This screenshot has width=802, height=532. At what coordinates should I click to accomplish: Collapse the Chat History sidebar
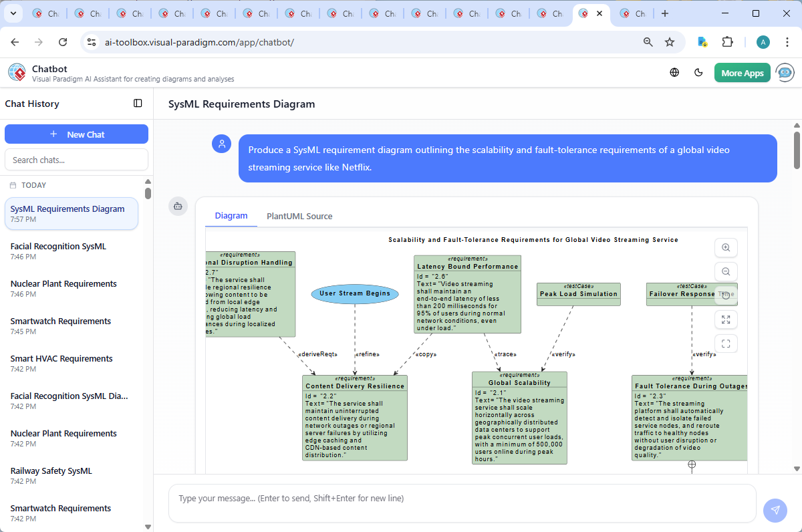click(x=138, y=103)
